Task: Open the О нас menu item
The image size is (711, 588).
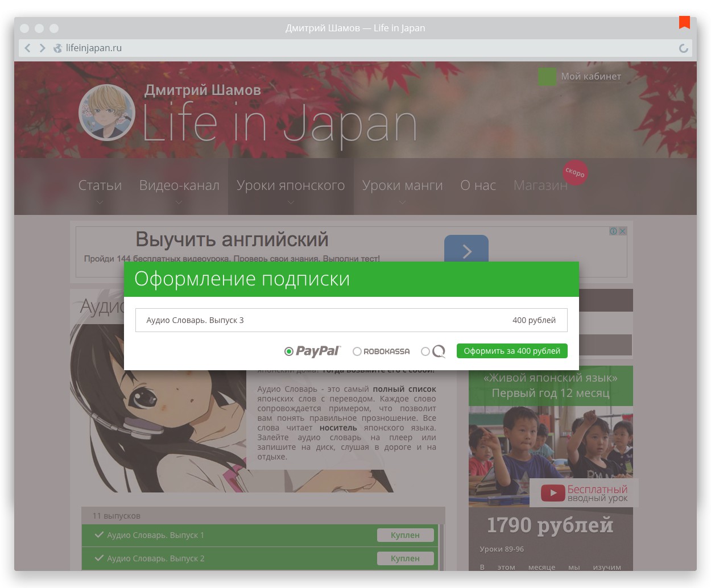Action: 478,185
